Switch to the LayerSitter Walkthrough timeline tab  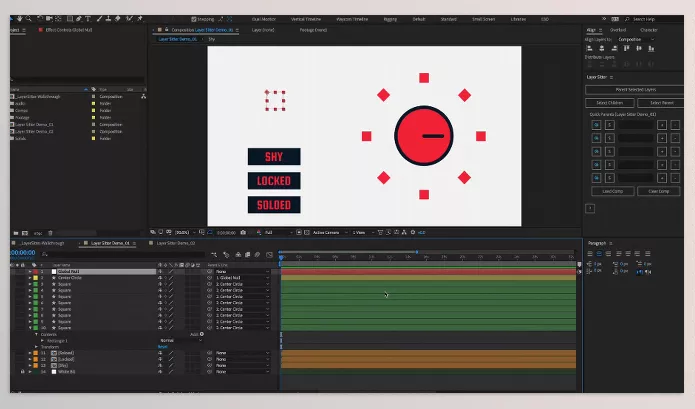coord(43,243)
